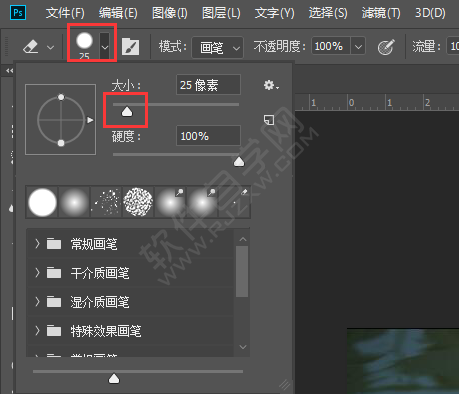Open the 文字(Y) menu
459x394 pixels.
[x=275, y=13]
